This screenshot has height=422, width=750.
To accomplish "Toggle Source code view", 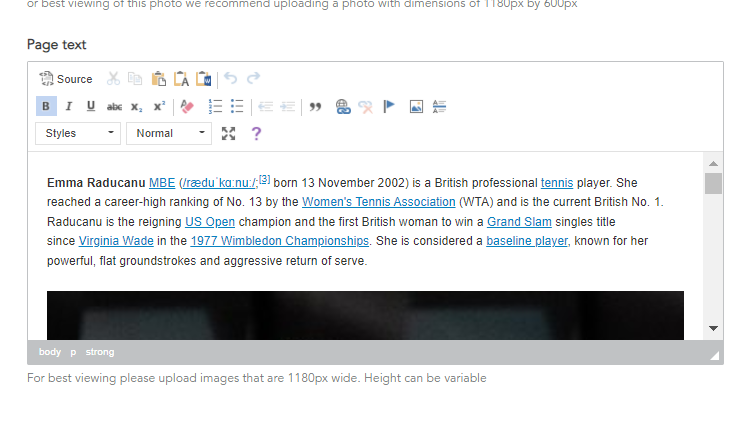I will pyautogui.click(x=66, y=79).
